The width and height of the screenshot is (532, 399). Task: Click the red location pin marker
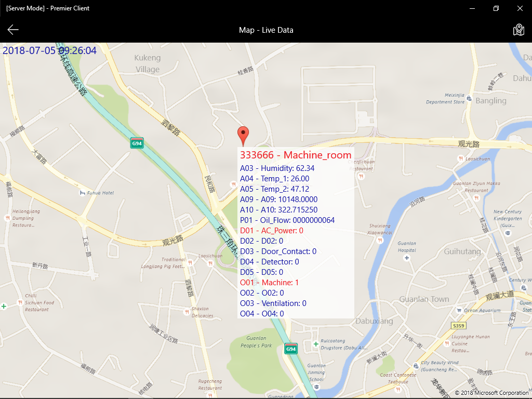point(243,135)
